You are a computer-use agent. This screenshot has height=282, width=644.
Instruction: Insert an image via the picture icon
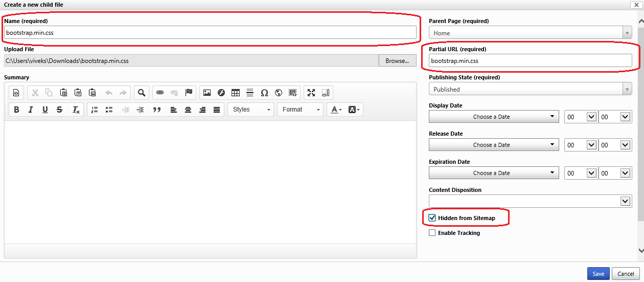tap(207, 93)
